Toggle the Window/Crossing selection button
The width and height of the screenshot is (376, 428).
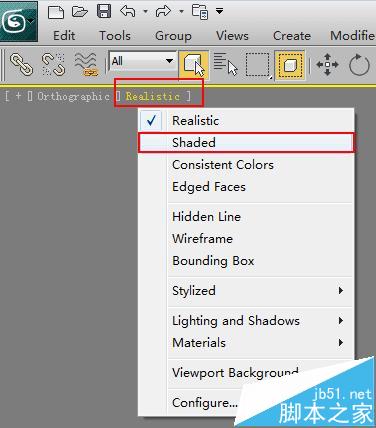coord(290,65)
